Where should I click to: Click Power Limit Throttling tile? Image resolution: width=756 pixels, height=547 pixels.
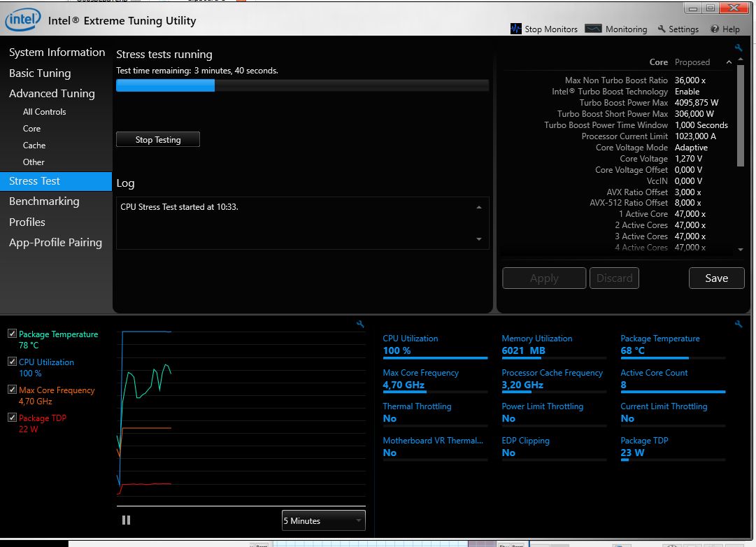(553, 414)
